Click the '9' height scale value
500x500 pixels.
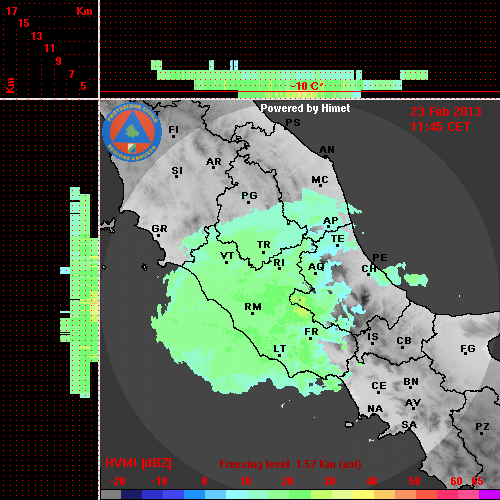59,61
